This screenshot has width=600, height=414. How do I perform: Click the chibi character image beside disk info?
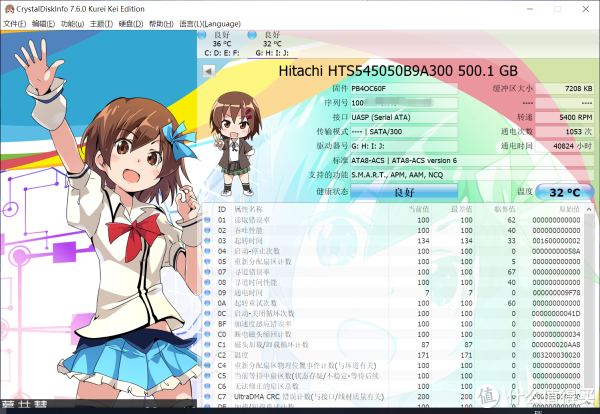coord(234,143)
